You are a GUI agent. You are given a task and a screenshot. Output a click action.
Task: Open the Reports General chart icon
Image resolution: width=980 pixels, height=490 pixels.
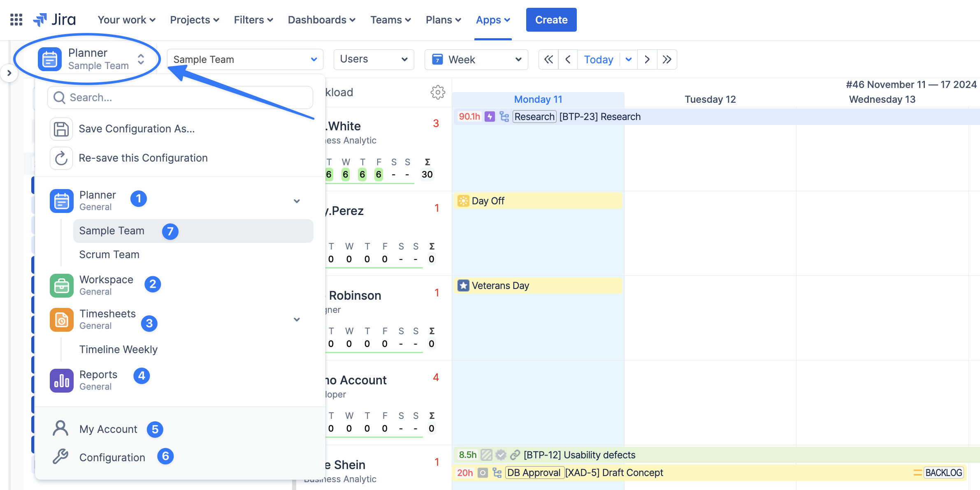[62, 380]
